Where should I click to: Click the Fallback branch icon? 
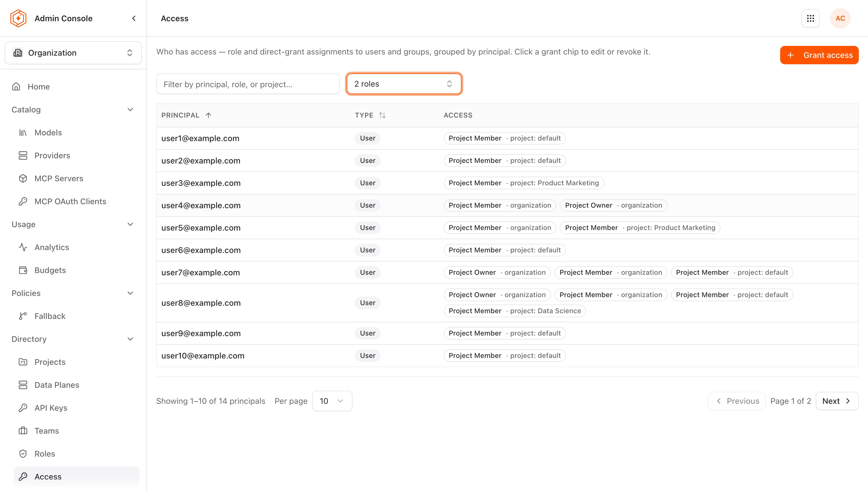click(23, 316)
